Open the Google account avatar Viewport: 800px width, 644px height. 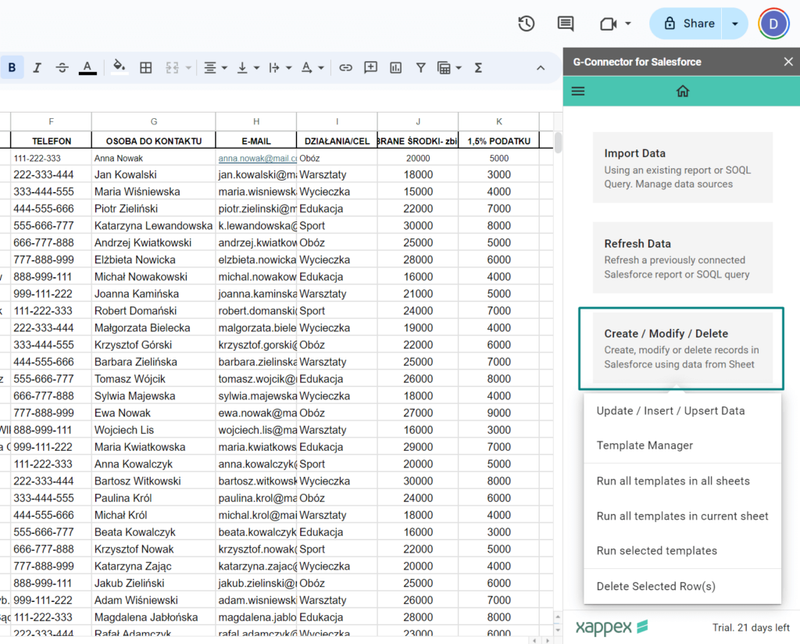pos(773,23)
